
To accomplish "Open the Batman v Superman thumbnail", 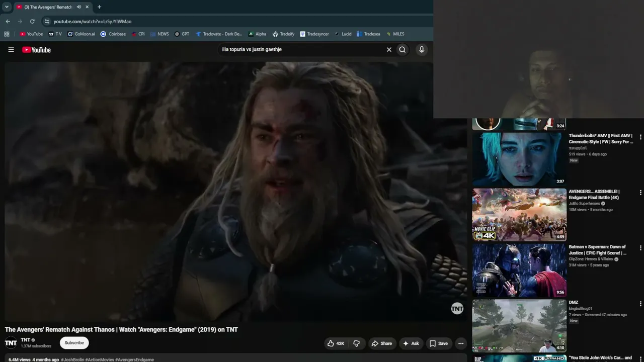I will 519,270.
